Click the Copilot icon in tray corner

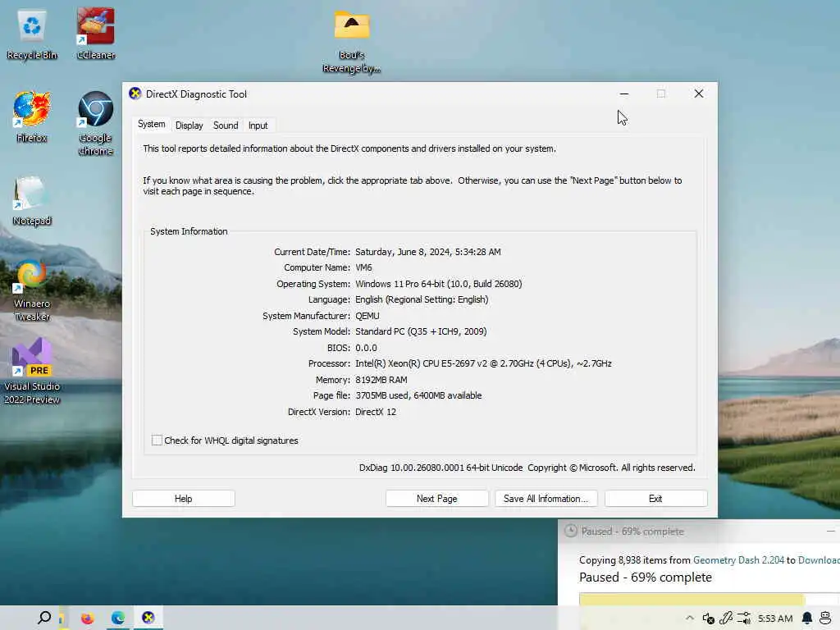tap(825, 619)
